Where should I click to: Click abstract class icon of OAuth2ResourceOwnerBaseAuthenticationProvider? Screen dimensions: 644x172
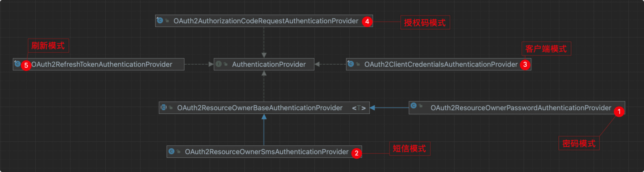(163, 107)
